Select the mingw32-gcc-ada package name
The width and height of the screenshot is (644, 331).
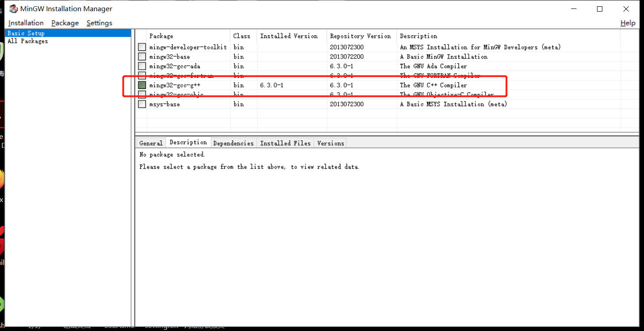click(175, 66)
